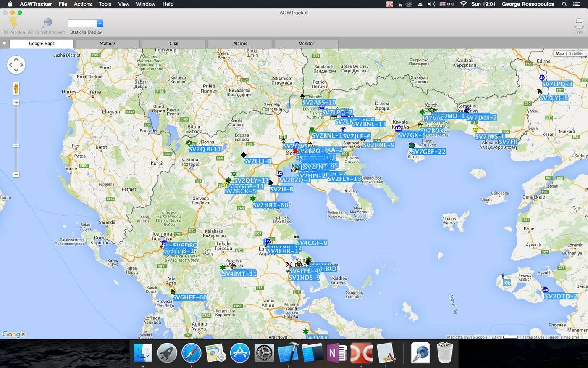Image resolution: width=588 pixels, height=368 pixels.
Task: Open the Monitor tab
Action: (x=306, y=43)
